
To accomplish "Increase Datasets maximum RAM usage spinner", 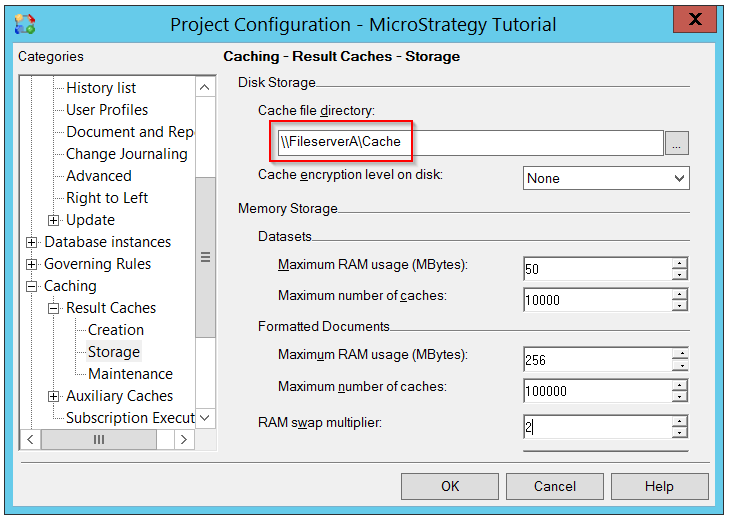I will point(680,263).
